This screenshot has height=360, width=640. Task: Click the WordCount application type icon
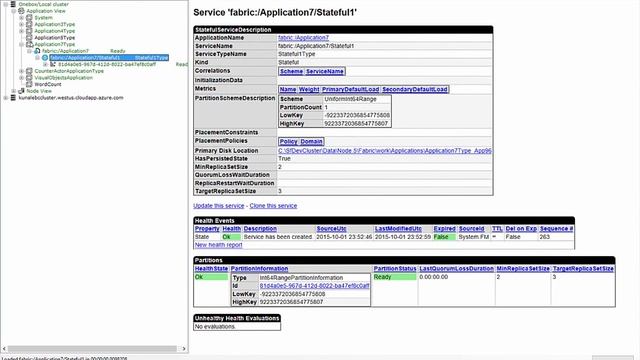pyautogui.click(x=29, y=84)
